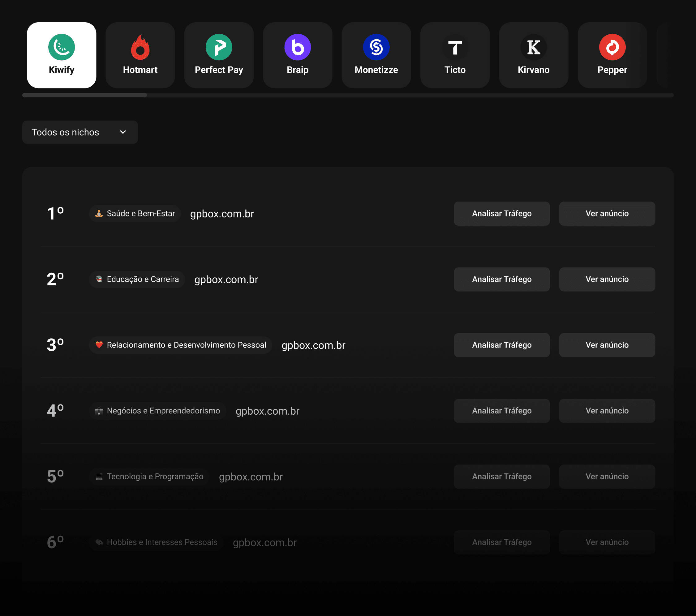Viewport: 696px width, 616px height.
Task: Select the Monetizze blue icon
Action: 376,47
